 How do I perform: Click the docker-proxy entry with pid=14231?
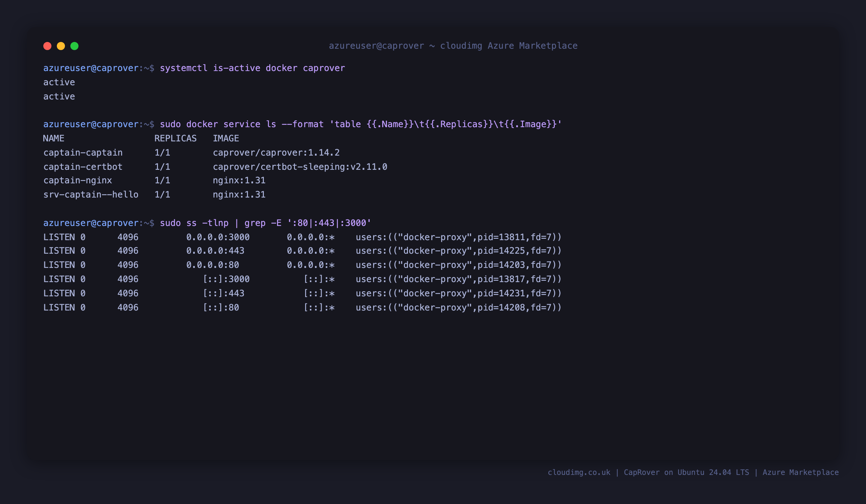[458, 293]
